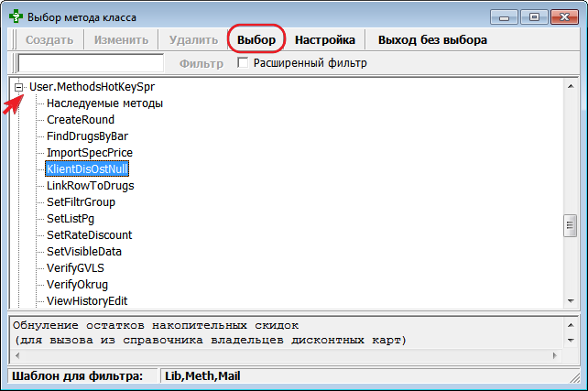The width and height of the screenshot is (588, 391).
Task: Select the CreateRound method
Action: tap(80, 120)
